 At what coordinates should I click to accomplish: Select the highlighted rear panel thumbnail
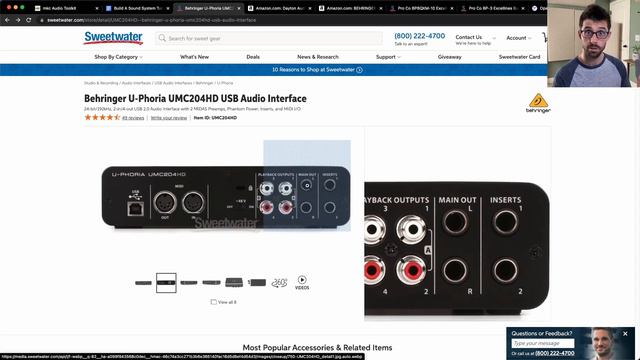166,282
